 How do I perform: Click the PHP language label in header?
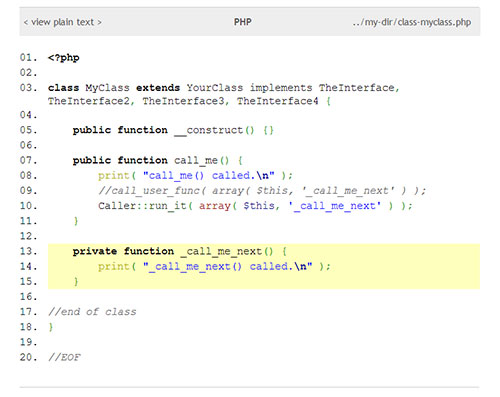pos(243,22)
